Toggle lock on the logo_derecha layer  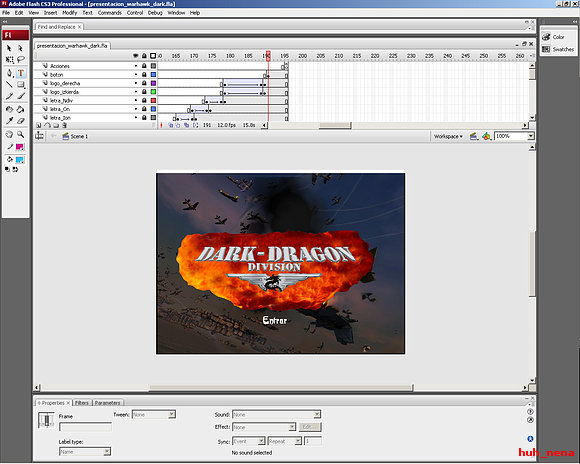pyautogui.click(x=144, y=83)
